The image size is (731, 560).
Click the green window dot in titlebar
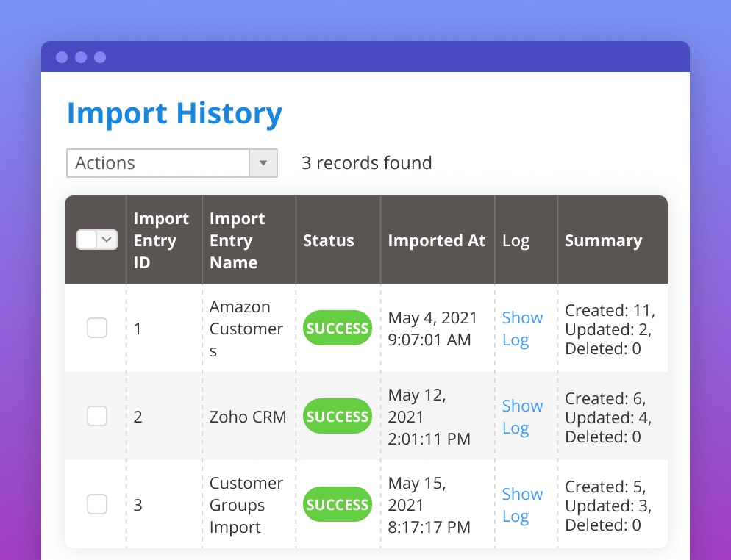tap(101, 57)
